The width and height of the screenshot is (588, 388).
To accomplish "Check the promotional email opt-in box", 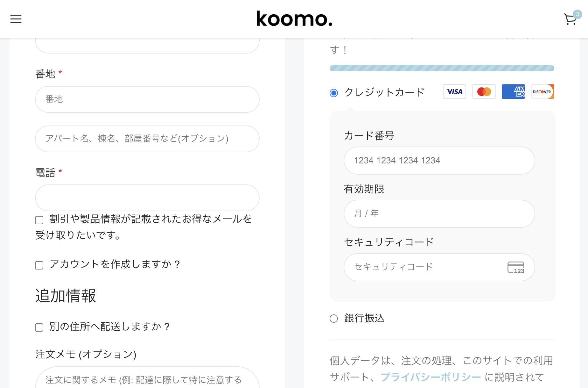I will click(x=39, y=220).
